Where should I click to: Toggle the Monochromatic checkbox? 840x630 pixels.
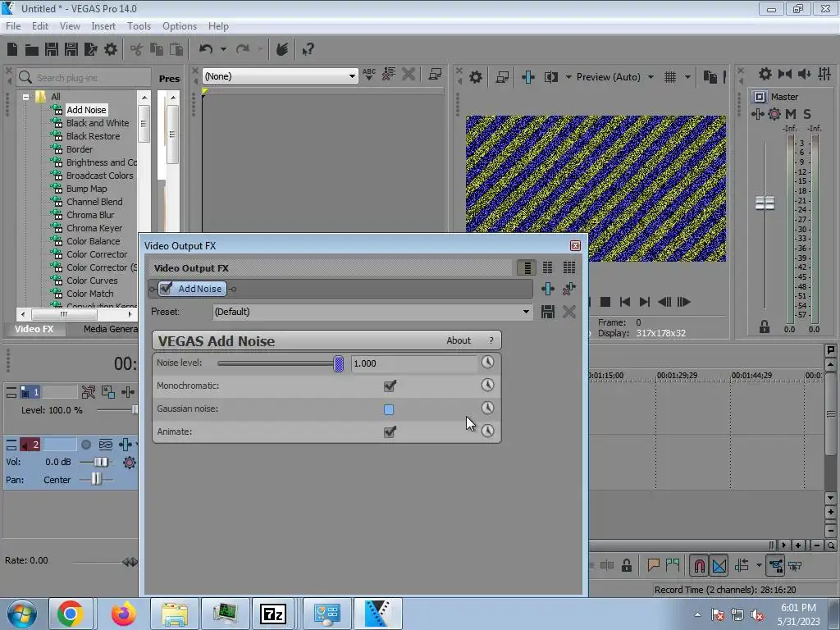(390, 386)
